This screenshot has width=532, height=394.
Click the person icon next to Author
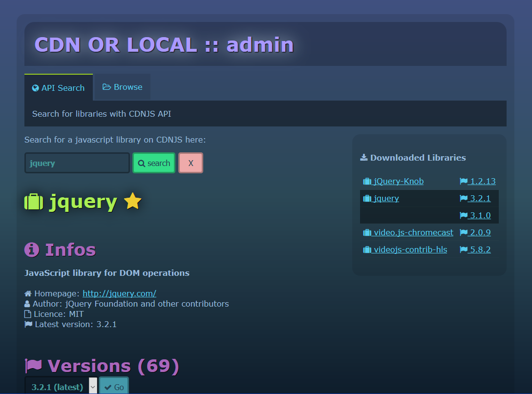(27, 304)
